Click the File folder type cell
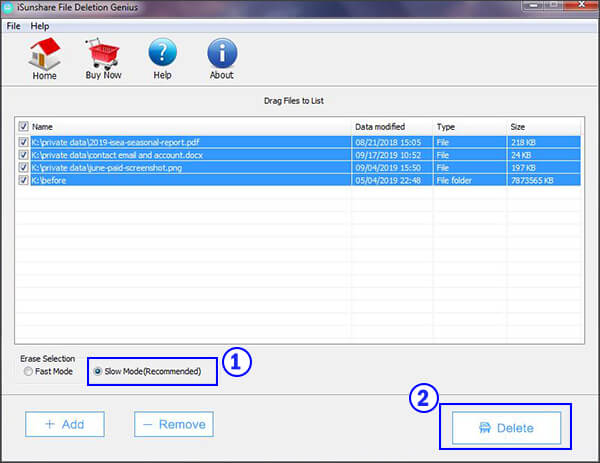Viewport: 600px width, 463px height. click(x=454, y=180)
